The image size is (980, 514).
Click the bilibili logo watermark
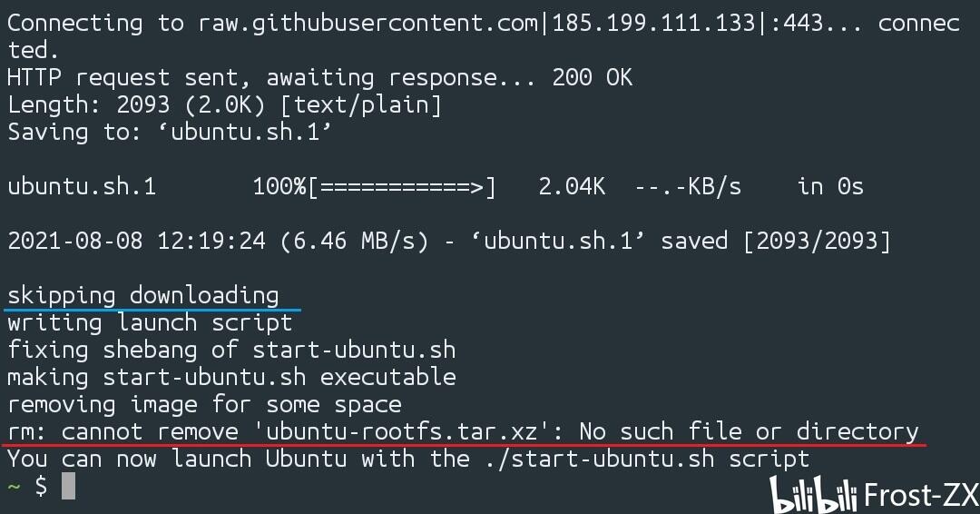point(813,494)
